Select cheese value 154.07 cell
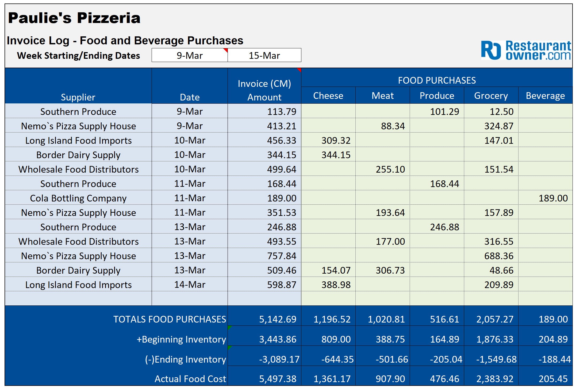576x392 pixels. (328, 270)
